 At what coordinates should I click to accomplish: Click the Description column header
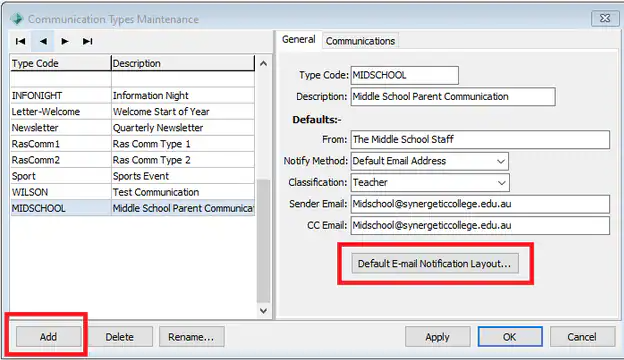(183, 63)
